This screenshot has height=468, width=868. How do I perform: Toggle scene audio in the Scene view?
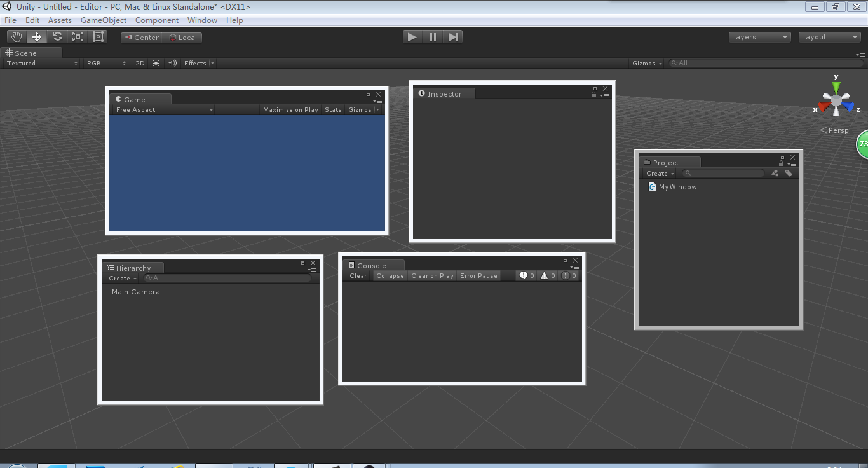point(172,63)
